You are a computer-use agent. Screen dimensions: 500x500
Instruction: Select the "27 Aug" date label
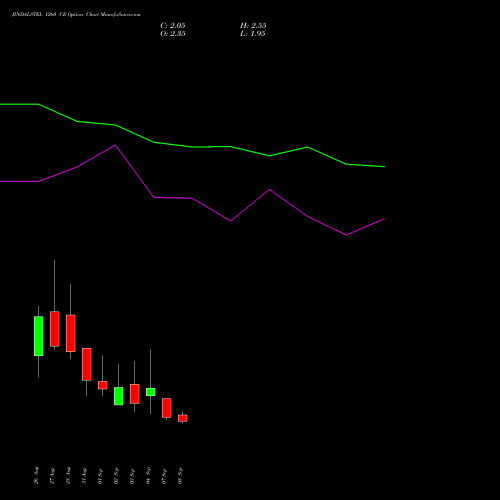pos(52,475)
